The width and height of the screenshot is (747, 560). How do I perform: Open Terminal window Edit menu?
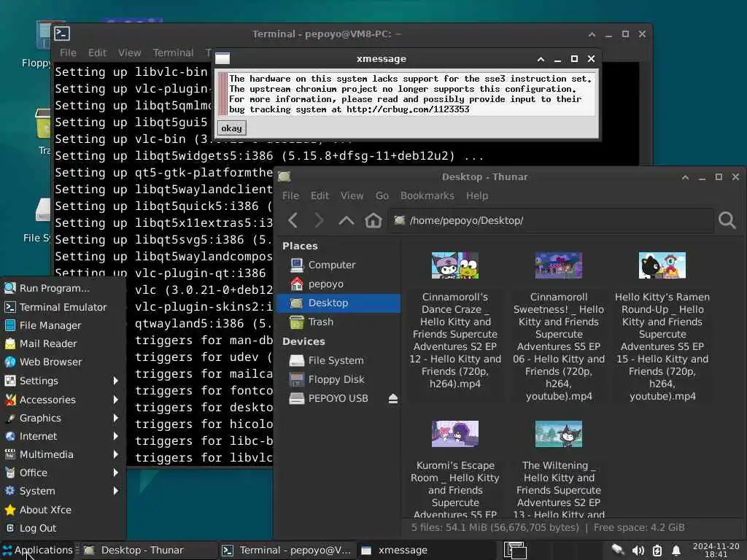pyautogui.click(x=97, y=52)
